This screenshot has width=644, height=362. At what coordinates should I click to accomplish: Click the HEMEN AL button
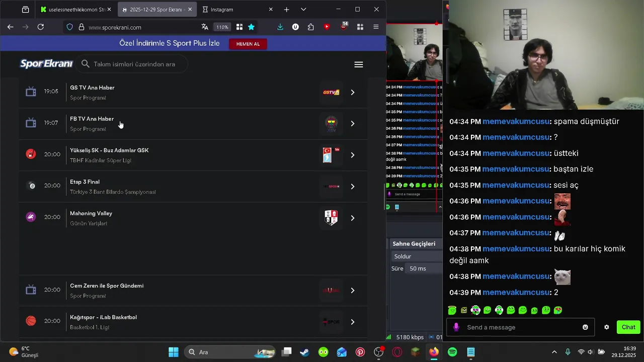[248, 44]
